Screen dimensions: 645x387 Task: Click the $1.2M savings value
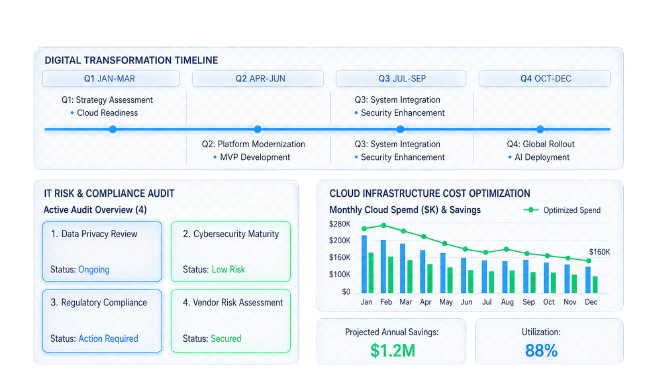[x=392, y=350]
